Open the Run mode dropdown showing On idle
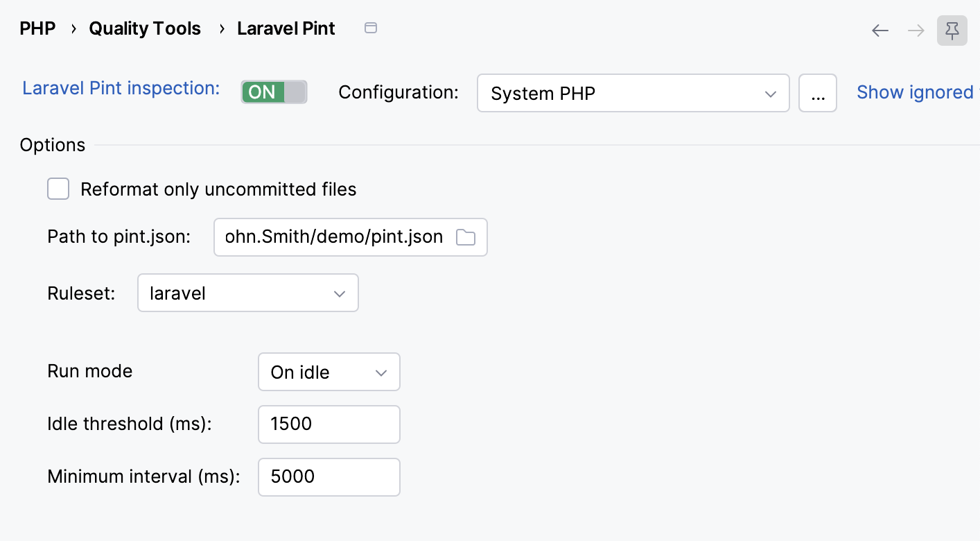Screen dimensions: 980x541 point(329,372)
